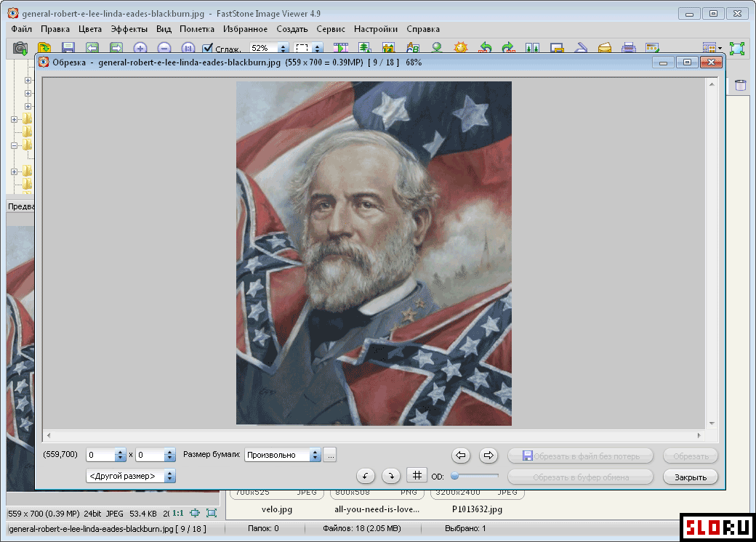Open the selection shape dropdown in toolbar
The image size is (756, 542).
317,48
